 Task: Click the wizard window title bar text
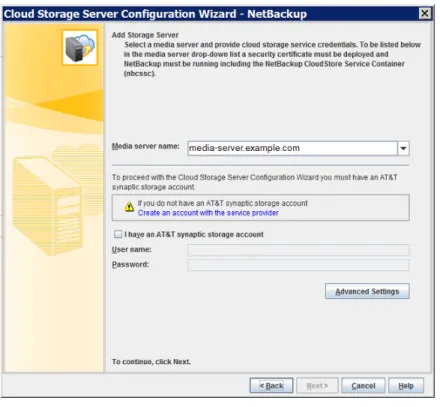tap(155, 14)
